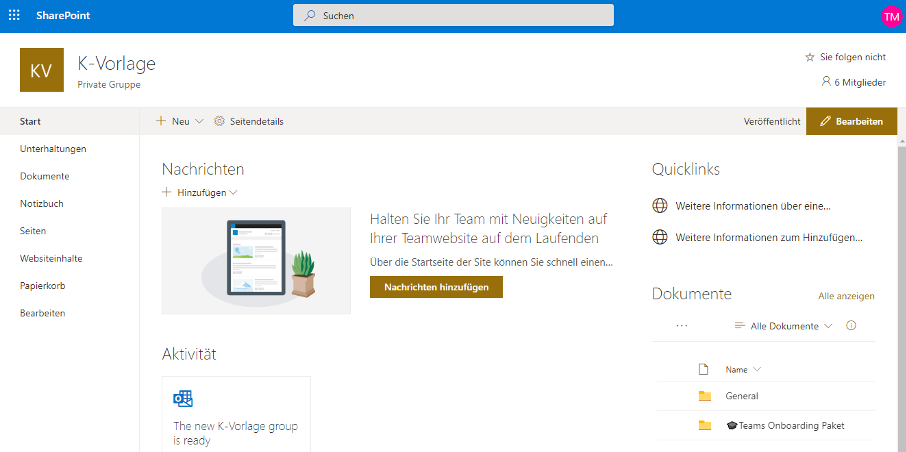Click Alle anzeigen link for Dokumente
This screenshot has height=452, width=906.
pos(846,296)
